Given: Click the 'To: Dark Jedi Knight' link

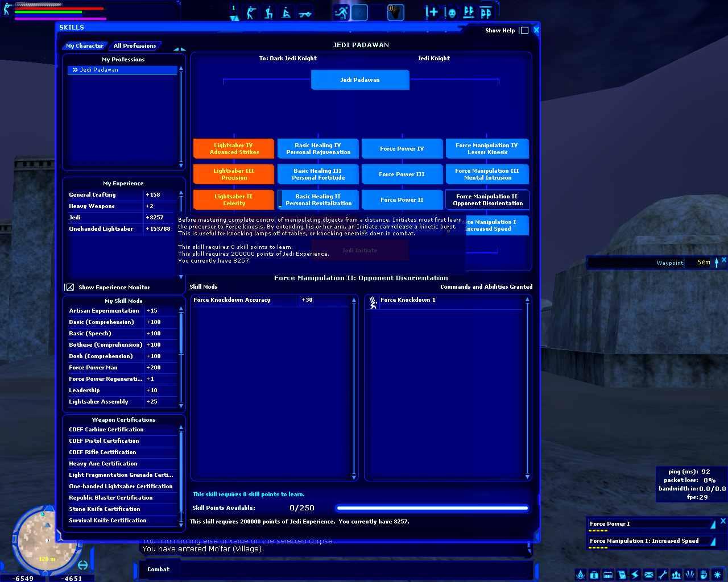Looking at the screenshot, I should [288, 58].
